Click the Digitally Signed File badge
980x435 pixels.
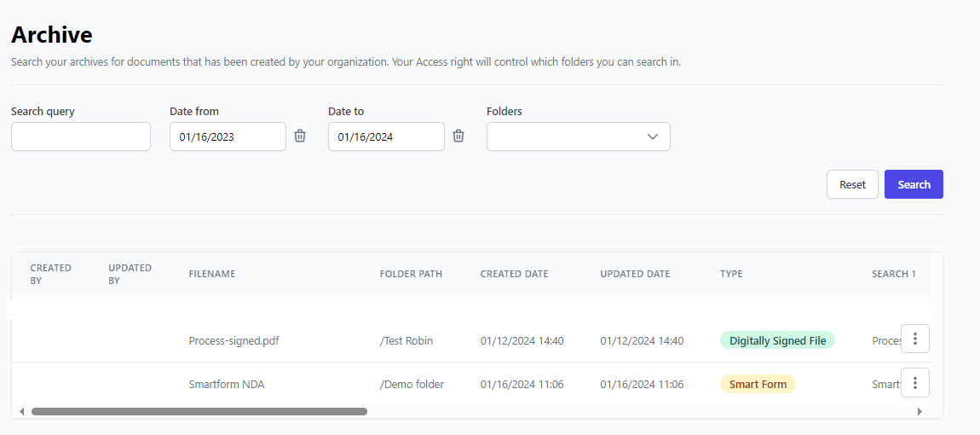[x=777, y=340]
